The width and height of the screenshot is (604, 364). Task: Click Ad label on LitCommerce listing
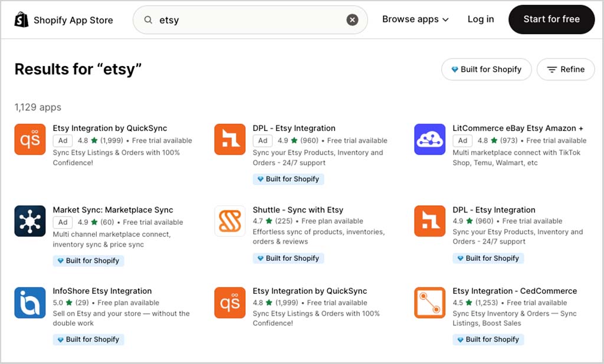[462, 140]
